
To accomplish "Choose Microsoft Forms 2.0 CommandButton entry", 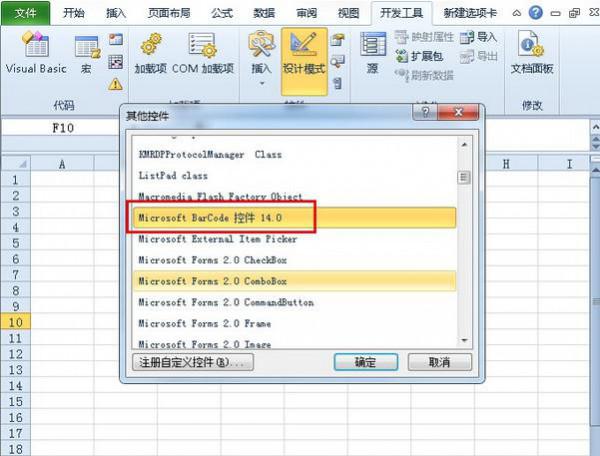I will (x=225, y=302).
